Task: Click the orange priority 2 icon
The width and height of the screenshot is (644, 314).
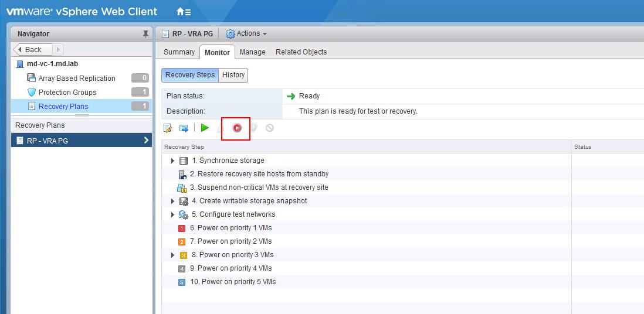Action: [x=182, y=242]
